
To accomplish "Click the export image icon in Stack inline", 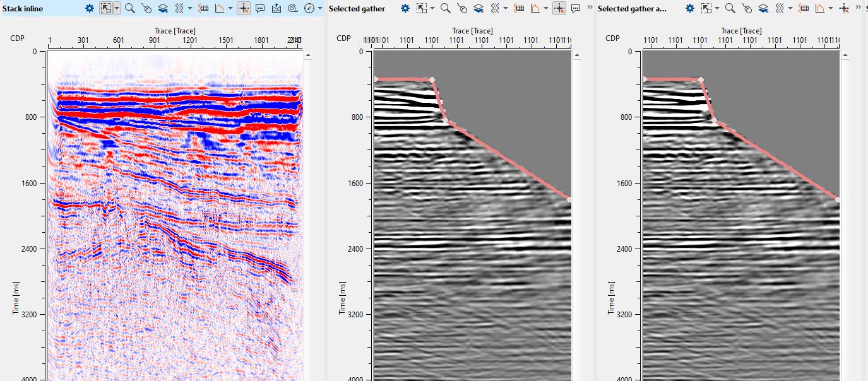I will point(276,8).
